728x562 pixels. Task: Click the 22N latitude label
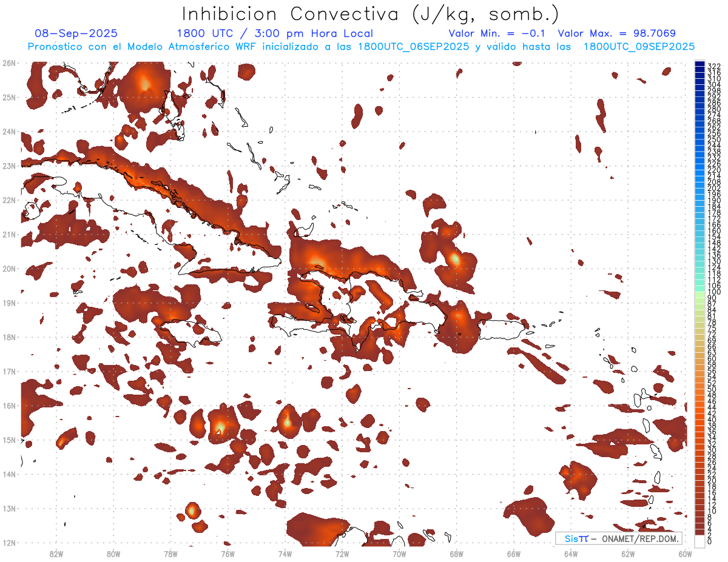tap(9, 200)
